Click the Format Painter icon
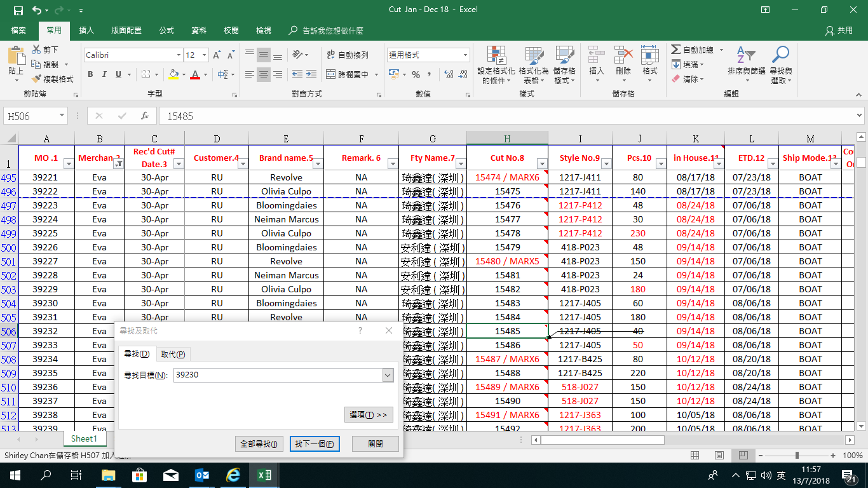 [36, 79]
